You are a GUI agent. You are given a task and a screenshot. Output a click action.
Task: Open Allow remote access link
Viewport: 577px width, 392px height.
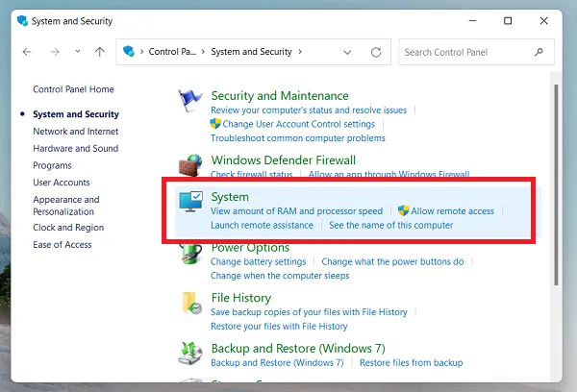[452, 211]
